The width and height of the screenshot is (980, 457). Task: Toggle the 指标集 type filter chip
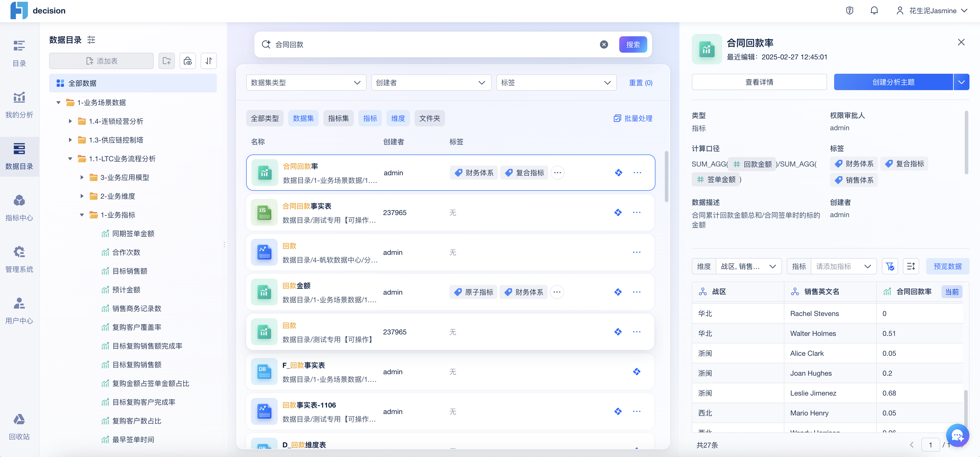click(338, 118)
